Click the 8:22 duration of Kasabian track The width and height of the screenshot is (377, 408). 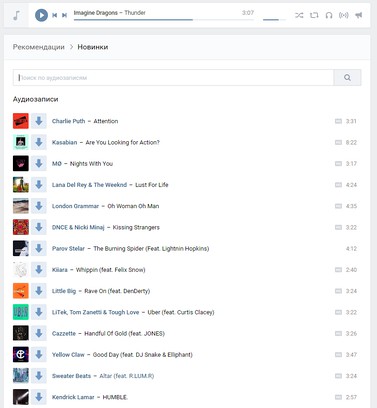click(351, 142)
